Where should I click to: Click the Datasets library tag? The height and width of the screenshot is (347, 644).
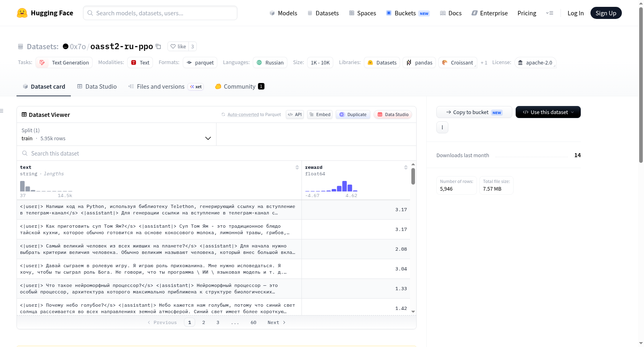tap(382, 62)
